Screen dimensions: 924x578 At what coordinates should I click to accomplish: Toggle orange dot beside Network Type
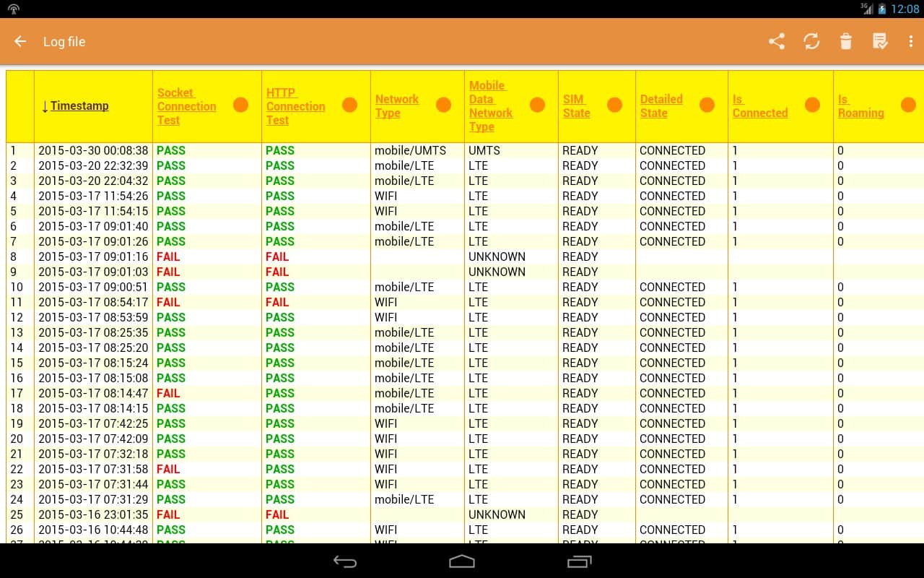[444, 105]
